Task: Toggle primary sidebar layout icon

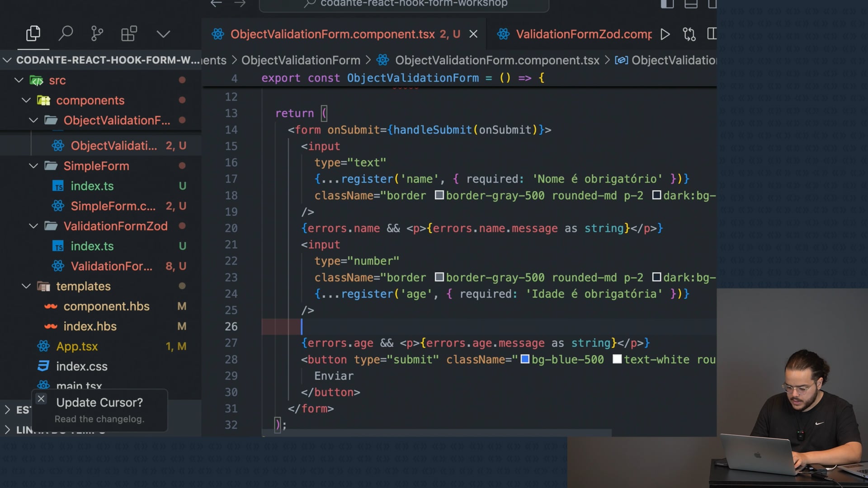Action: [x=667, y=4]
